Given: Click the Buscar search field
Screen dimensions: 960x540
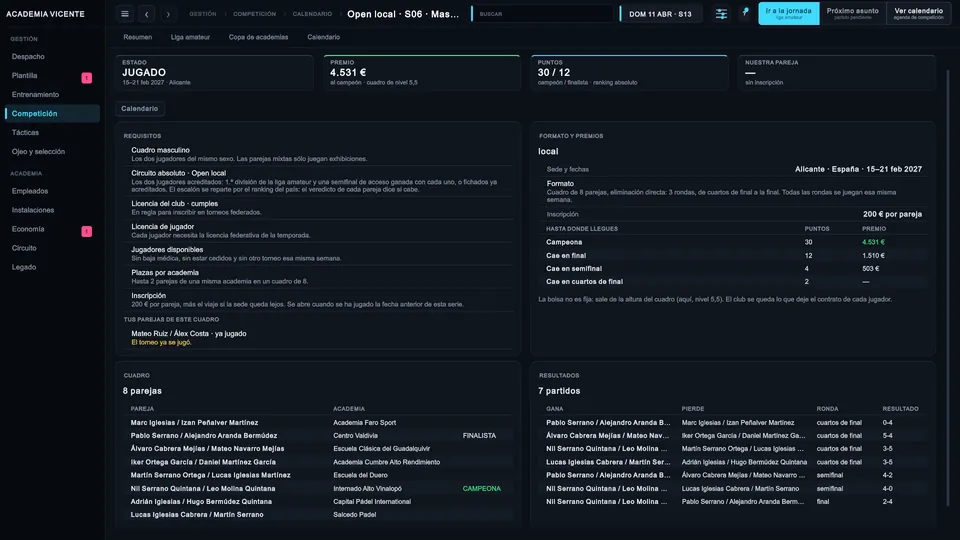Looking at the screenshot, I should pyautogui.click(x=542, y=13).
